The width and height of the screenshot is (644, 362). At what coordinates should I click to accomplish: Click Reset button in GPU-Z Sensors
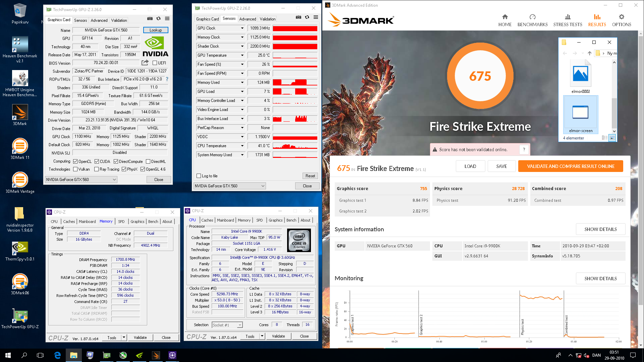tap(310, 176)
